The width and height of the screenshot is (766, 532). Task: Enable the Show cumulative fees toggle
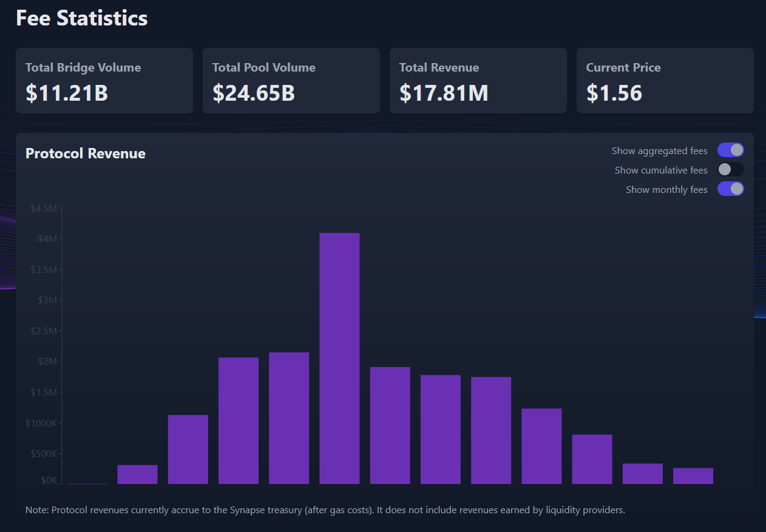(x=730, y=170)
